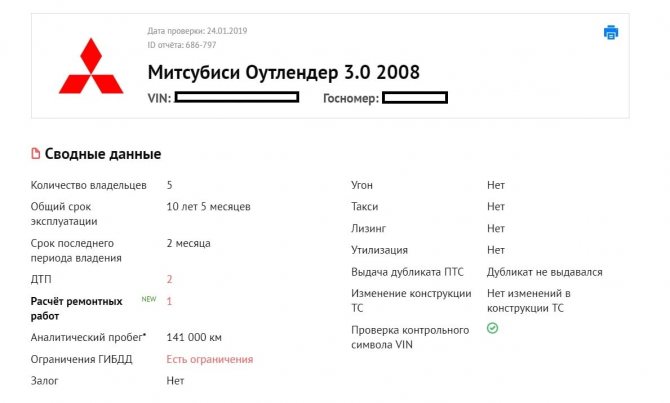
Task: Click the Ограничения ГИБДД label
Action: click(81, 359)
